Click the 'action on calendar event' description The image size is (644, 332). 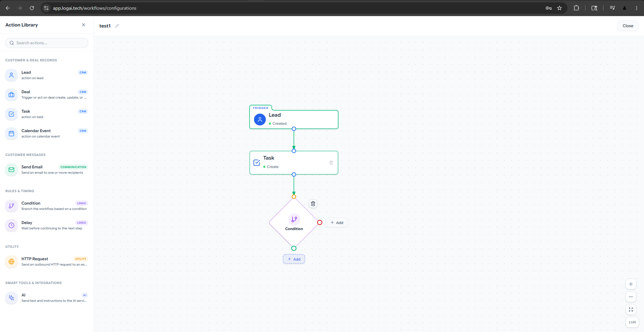[41, 136]
